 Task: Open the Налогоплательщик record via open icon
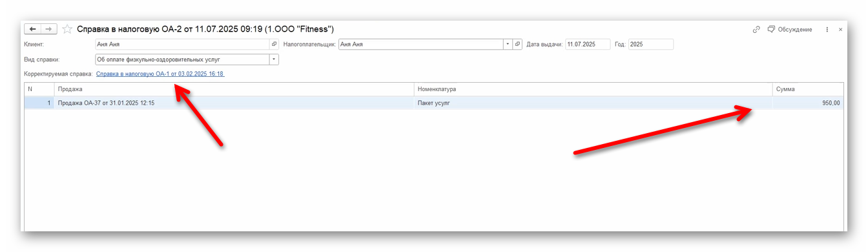coord(517,44)
